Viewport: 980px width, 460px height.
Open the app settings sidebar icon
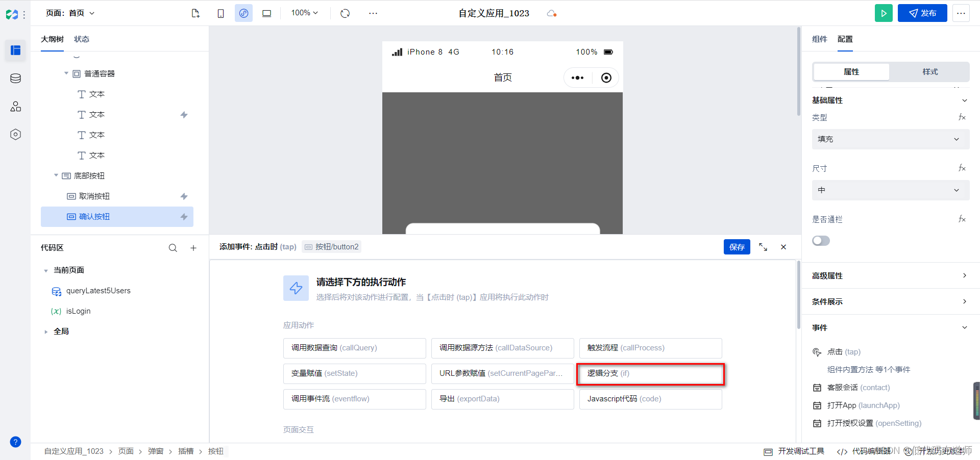coord(15,134)
